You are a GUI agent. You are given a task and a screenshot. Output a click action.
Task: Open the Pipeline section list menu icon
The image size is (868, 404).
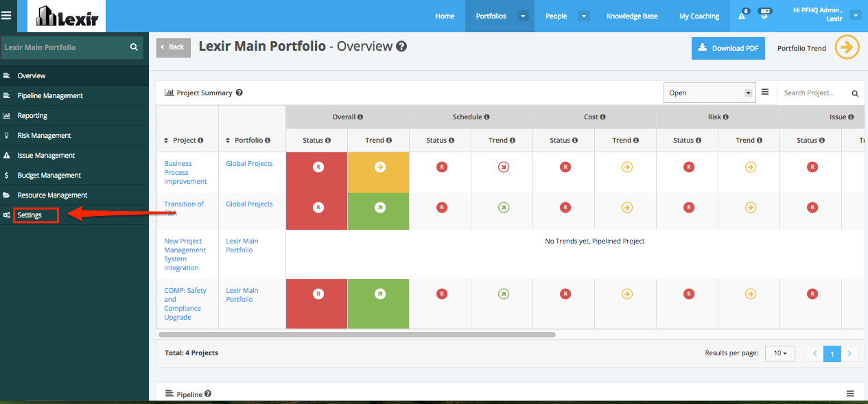tap(850, 394)
